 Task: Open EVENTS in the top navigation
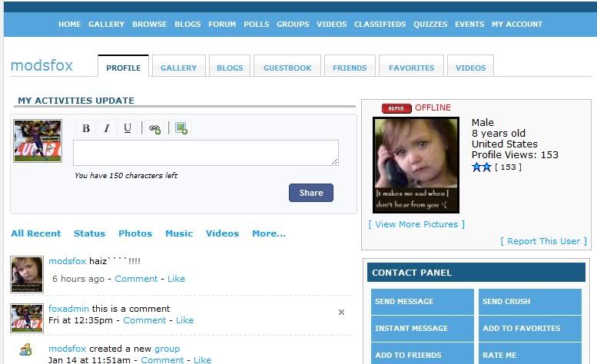[x=469, y=25]
